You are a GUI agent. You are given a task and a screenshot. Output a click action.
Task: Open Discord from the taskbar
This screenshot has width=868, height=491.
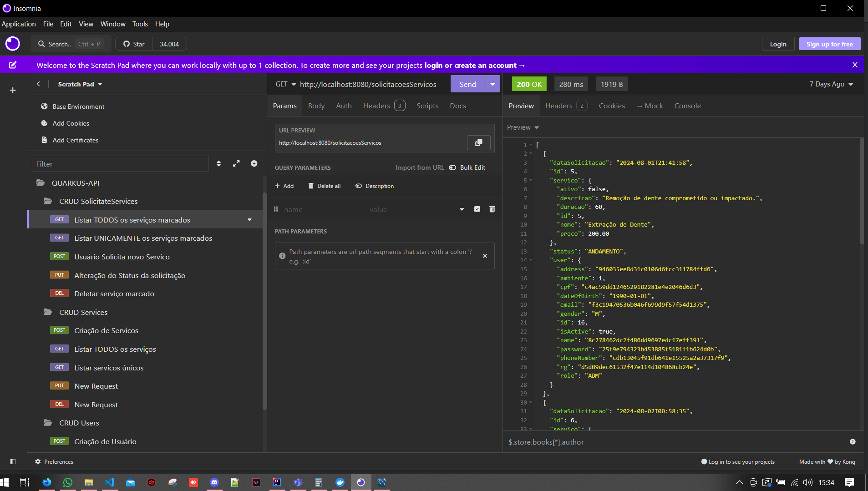214,482
